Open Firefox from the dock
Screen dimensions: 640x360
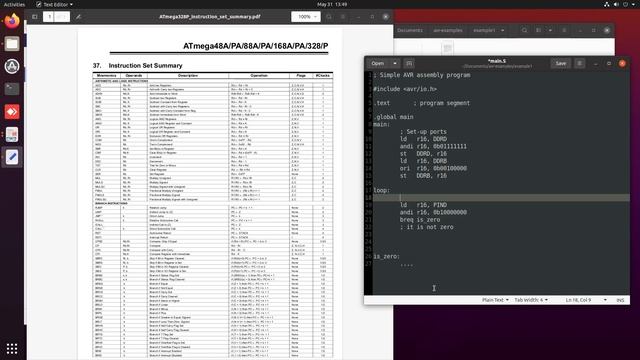[12, 21]
